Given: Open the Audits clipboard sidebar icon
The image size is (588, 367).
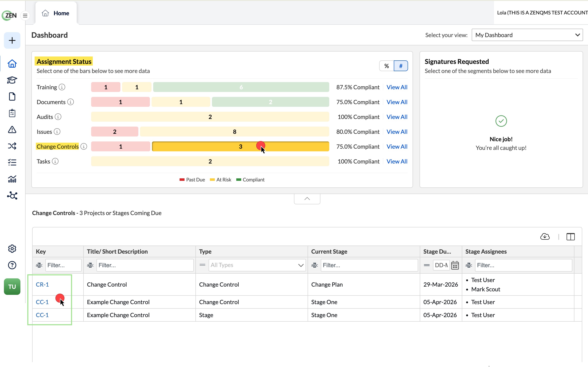Looking at the screenshot, I should point(12,113).
